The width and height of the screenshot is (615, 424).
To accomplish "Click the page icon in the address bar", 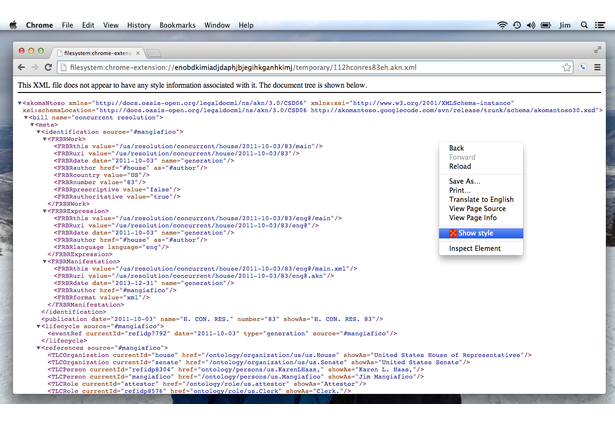I will 63,67.
